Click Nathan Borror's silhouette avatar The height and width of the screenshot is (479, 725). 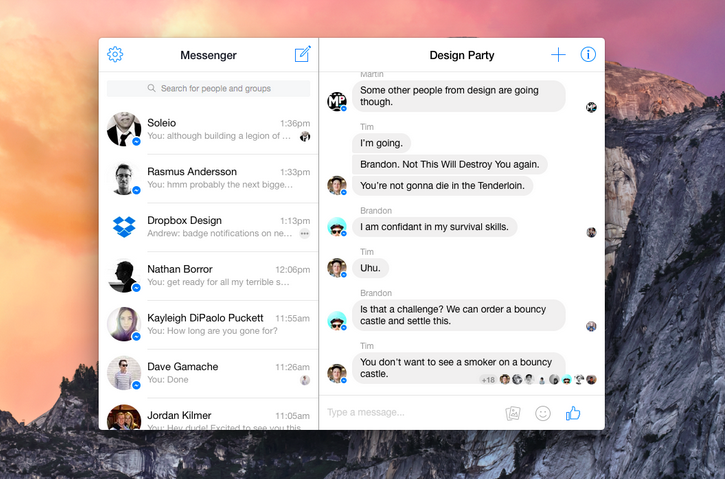click(x=124, y=276)
